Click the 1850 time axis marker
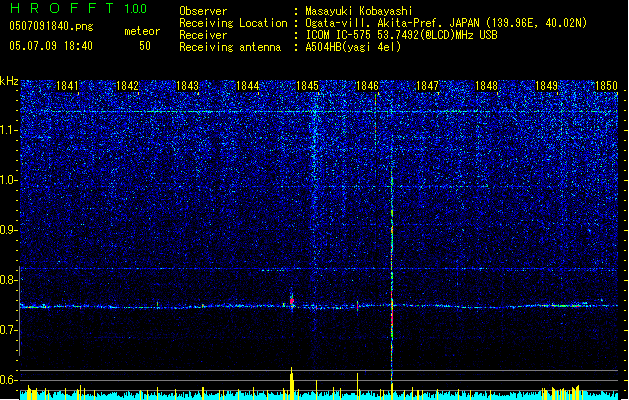Viewport: 629px width, 400px height. [606, 86]
